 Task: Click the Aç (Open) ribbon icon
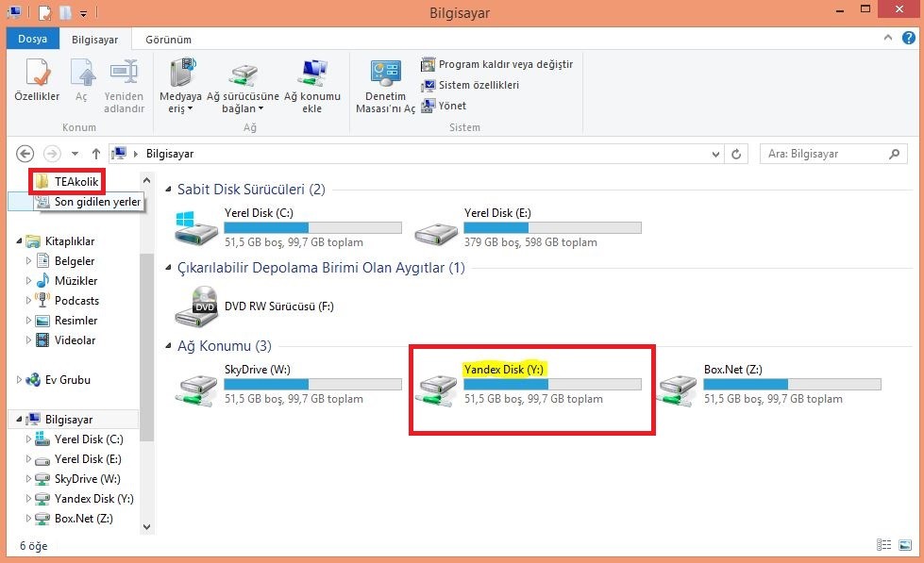click(x=82, y=79)
